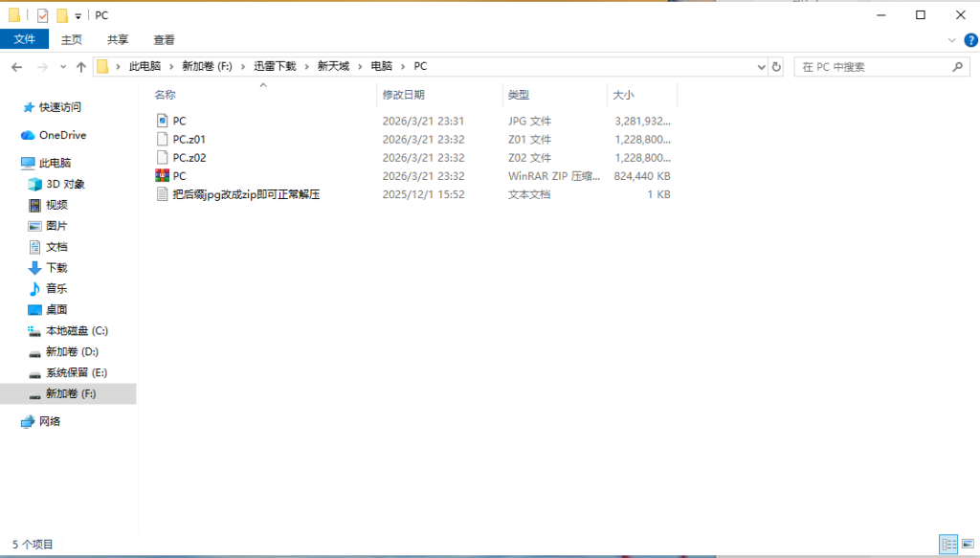The image size is (980, 558).
Task: Select 此电脑 in the navigation pane
Action: pos(55,163)
